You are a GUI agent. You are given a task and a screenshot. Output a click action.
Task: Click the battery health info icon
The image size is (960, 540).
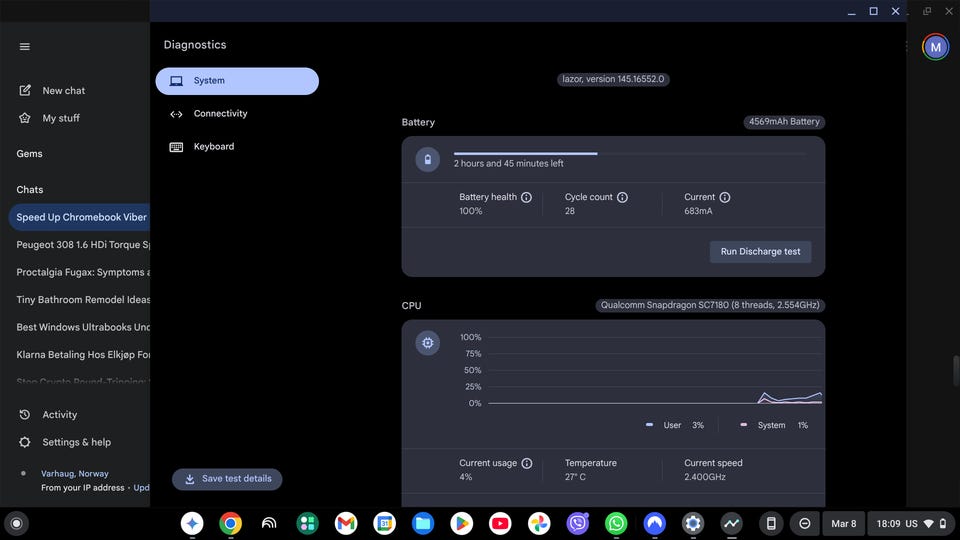coord(526,198)
